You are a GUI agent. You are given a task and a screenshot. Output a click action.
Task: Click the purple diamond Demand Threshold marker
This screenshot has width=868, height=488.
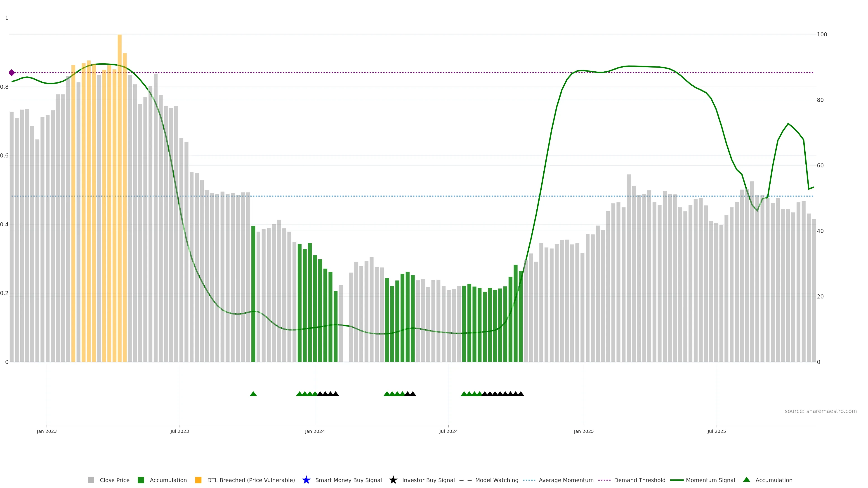tap(12, 73)
